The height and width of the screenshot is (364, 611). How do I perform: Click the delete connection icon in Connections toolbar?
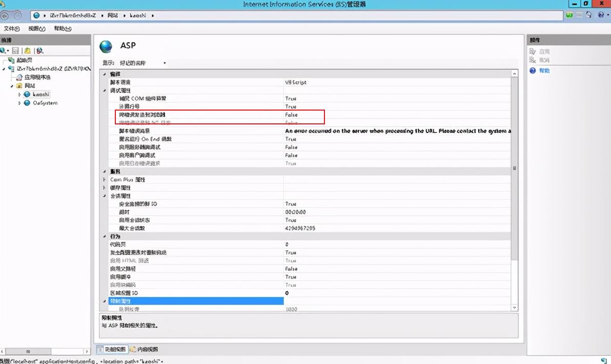coord(39,51)
